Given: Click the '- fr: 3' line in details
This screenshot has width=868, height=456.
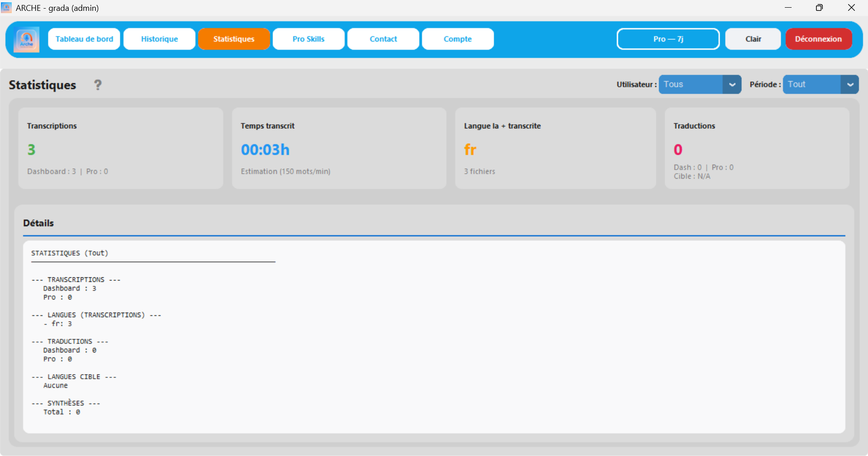Looking at the screenshot, I should [58, 324].
